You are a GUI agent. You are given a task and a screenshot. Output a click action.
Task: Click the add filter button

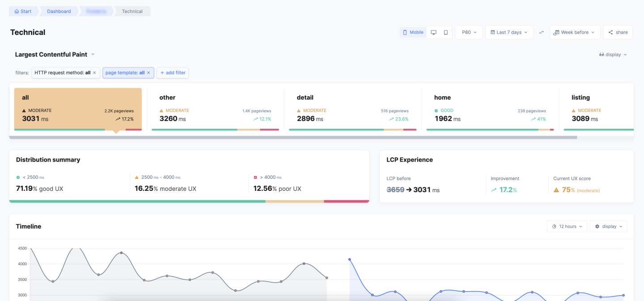click(172, 72)
